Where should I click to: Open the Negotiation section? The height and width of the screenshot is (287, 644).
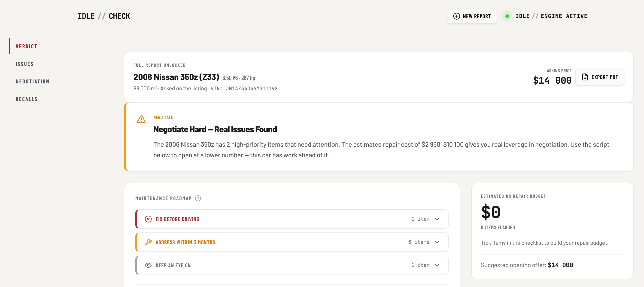[33, 81]
